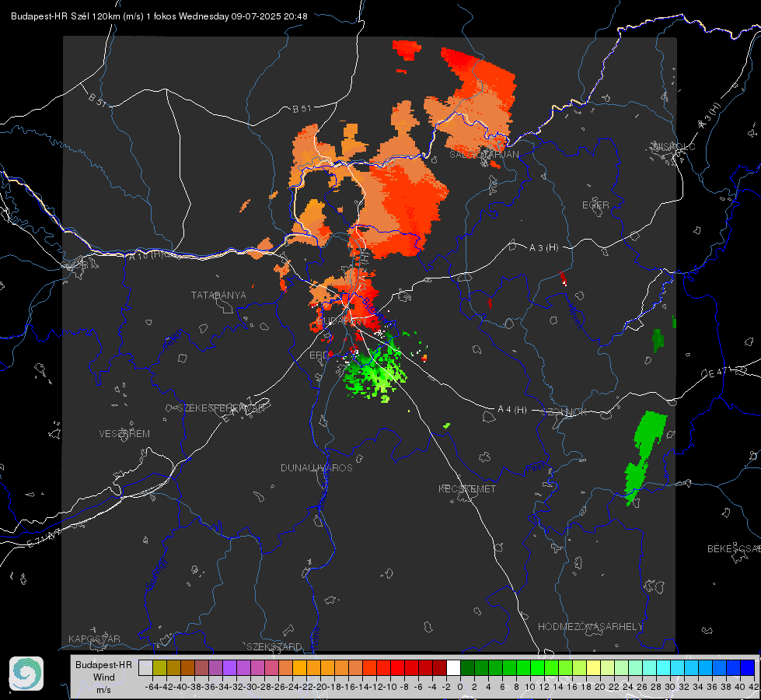Image resolution: width=761 pixels, height=700 pixels.
Task: Pick the dark green swatch between 0 and 2
Action: point(467,667)
